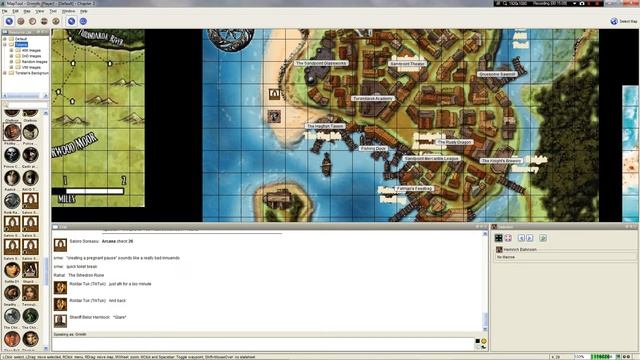Click the Fishing Dock map label

point(373,149)
